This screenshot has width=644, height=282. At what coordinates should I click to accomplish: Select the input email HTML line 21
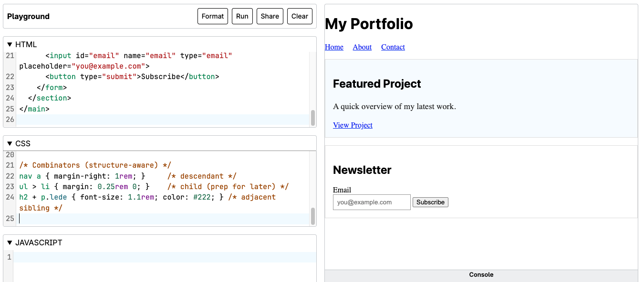click(126, 61)
